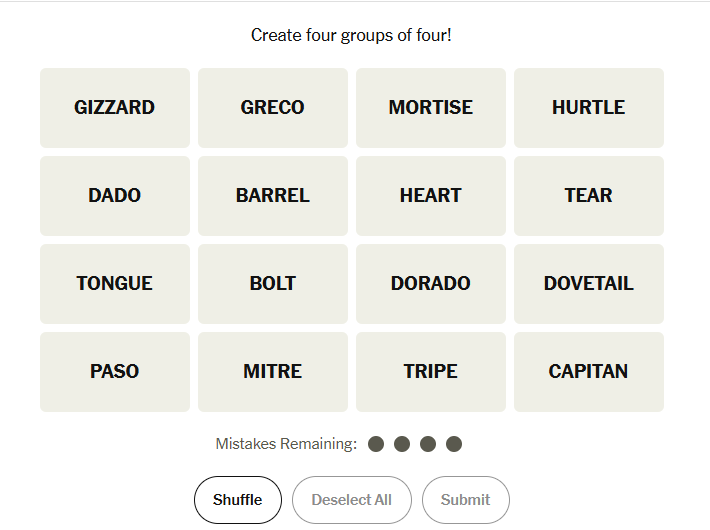This screenshot has height=530, width=710.
Task: Click the BARREL word tile
Action: (x=273, y=196)
